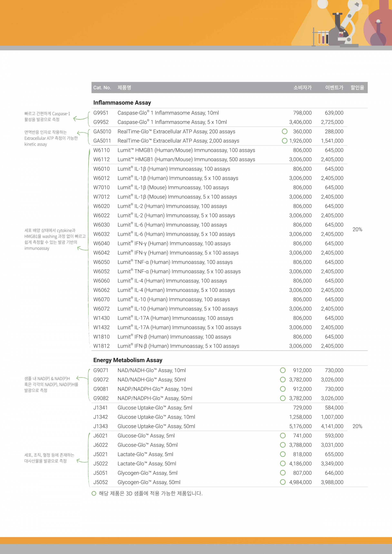Screen dimensions: 392x554
Task: Click catalog number G9951
Action: tap(101, 113)
